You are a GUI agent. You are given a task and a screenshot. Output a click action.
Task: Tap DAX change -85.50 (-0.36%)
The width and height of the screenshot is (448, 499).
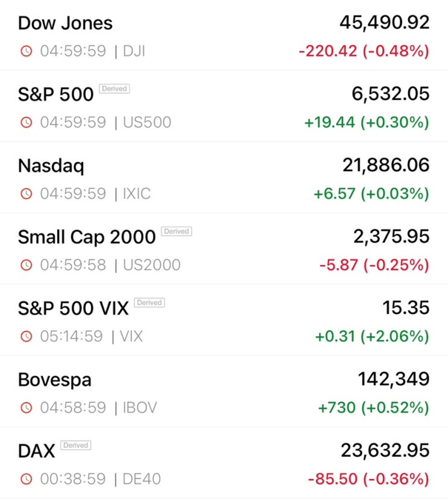(x=369, y=479)
